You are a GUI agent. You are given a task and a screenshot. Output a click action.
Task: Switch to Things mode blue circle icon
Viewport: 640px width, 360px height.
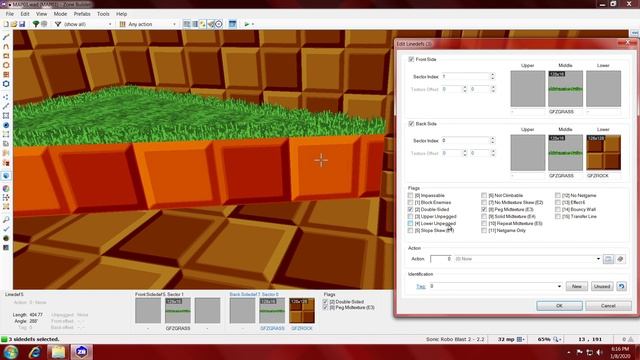click(6, 125)
